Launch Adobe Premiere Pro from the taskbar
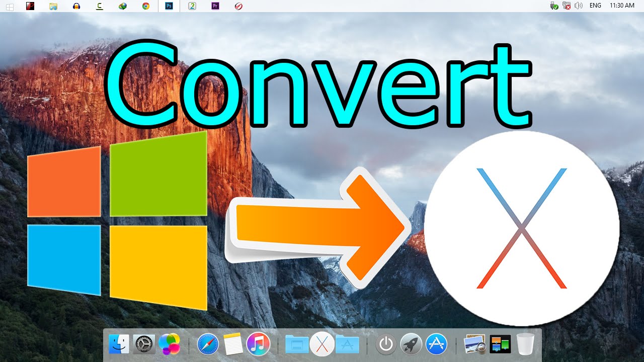Screen dimensions: 644x362 point(215,6)
